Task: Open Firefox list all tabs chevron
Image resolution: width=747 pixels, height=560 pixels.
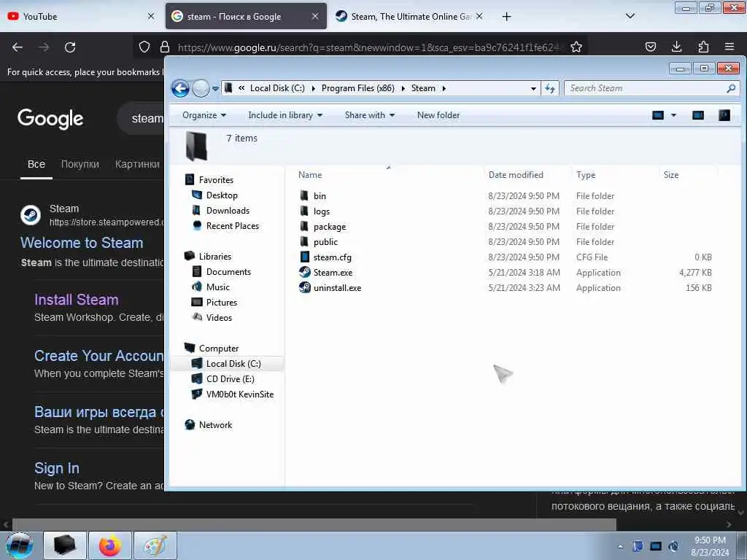Action: (630, 16)
